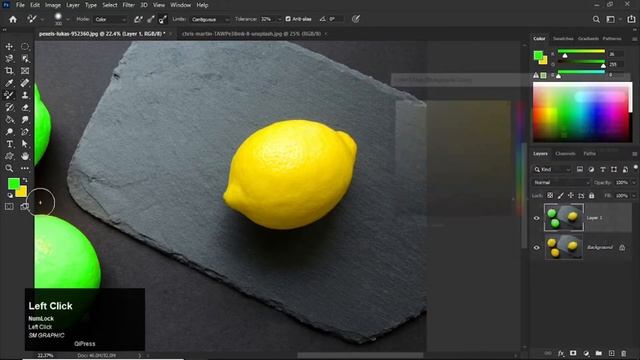Select the Eyedropper tool
This screenshot has height=360, width=640.
[x=9, y=83]
